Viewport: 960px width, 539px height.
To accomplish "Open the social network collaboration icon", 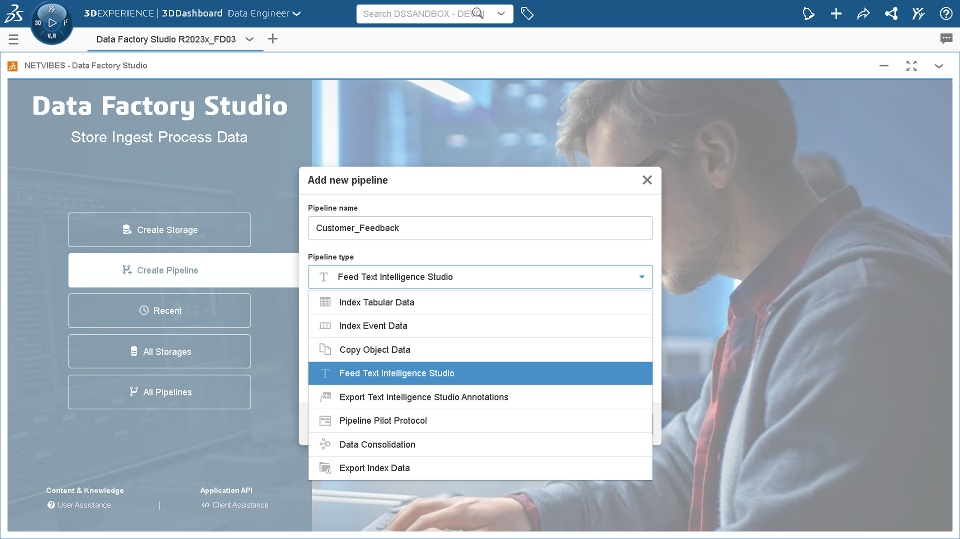I will [x=891, y=13].
